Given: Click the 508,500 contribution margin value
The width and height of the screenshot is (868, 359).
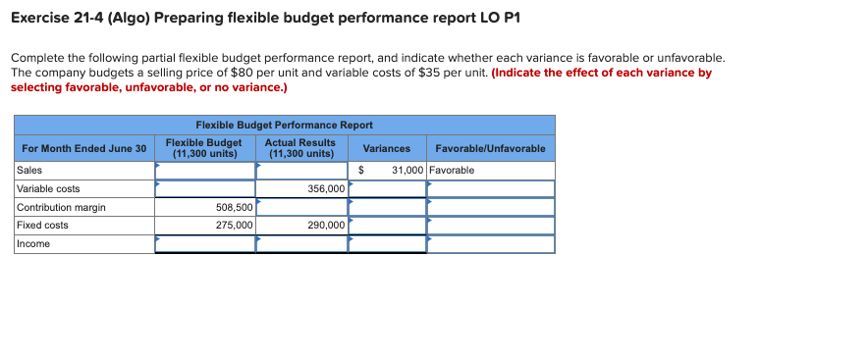Looking at the screenshot, I should coord(234,208).
